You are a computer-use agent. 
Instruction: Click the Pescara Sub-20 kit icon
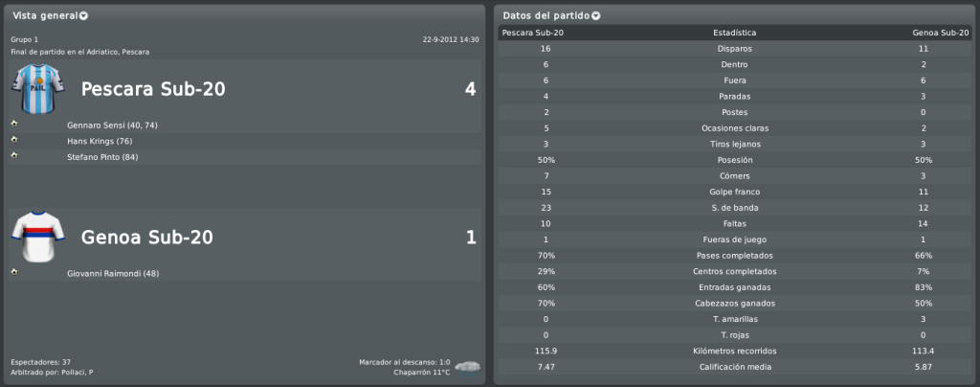point(37,88)
